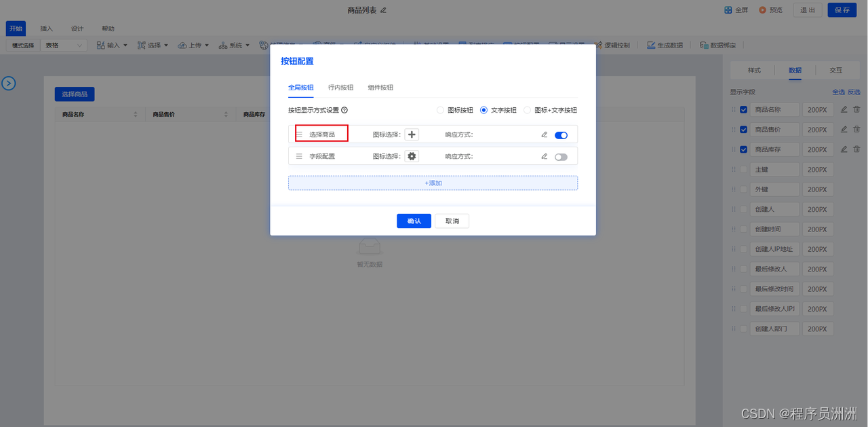Open the 帮助 menu tab
This screenshot has width=868, height=427.
coord(108,29)
